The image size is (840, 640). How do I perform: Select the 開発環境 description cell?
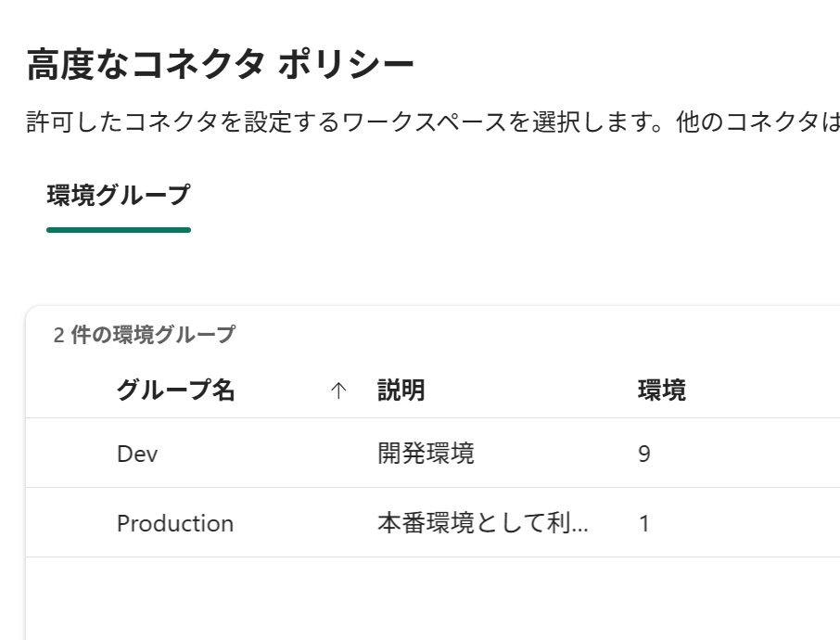click(x=426, y=454)
